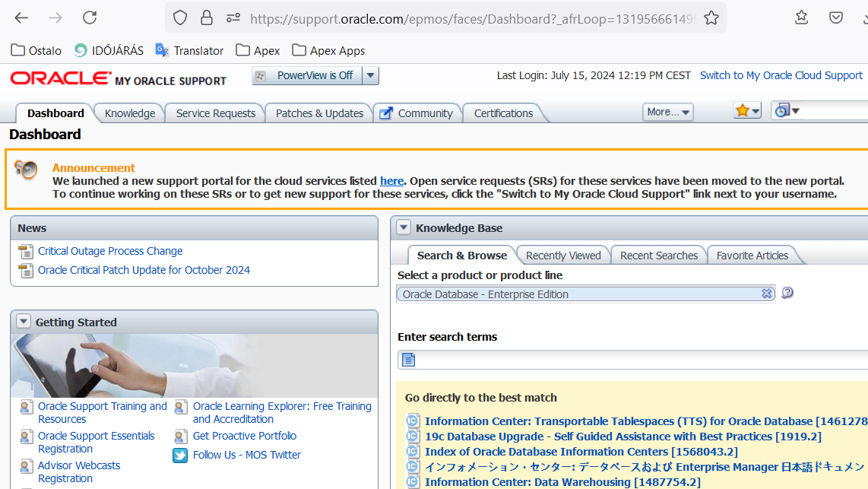The image size is (868, 489).
Task: Expand the More... tab menu
Action: pyautogui.click(x=668, y=112)
